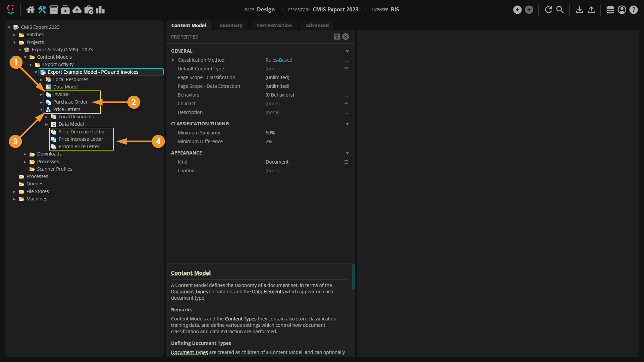644x362 pixels.
Task: Open the help question mark icon
Action: [633, 10]
